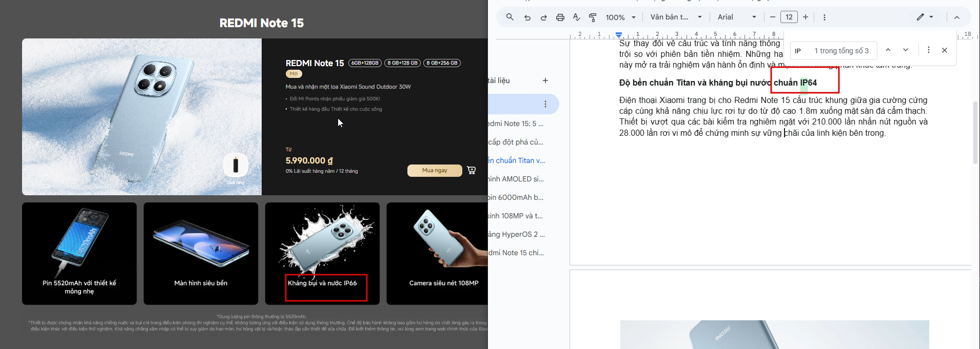Close the find bar

click(945, 50)
